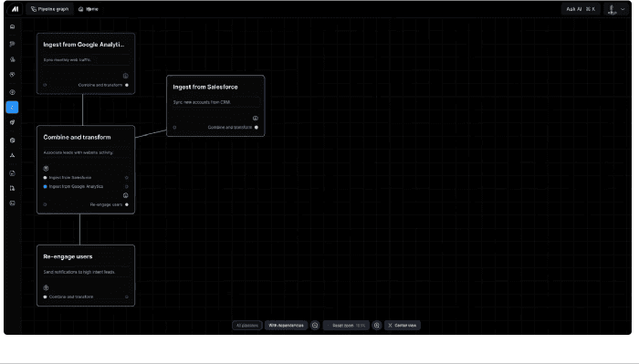The width and height of the screenshot is (639, 364).
Task: Click the edge between Combine and Re-engage users nodes
Action: click(80, 229)
